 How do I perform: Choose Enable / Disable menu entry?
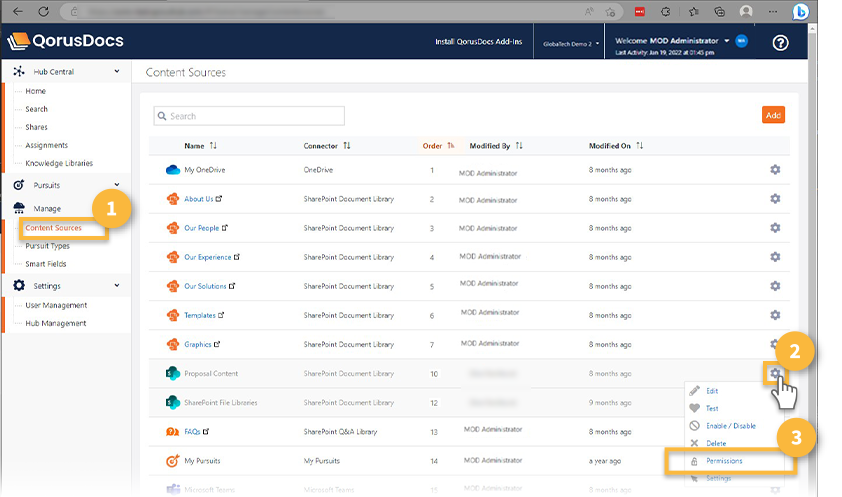[730, 426]
